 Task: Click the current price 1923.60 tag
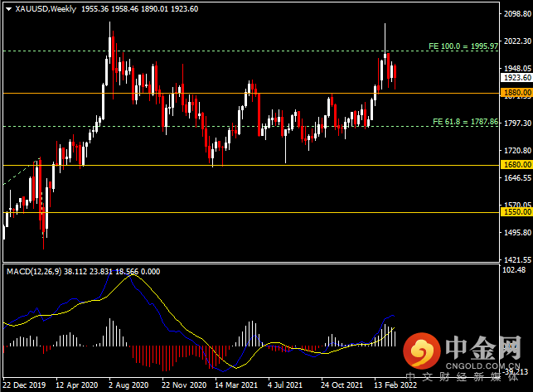(x=516, y=78)
